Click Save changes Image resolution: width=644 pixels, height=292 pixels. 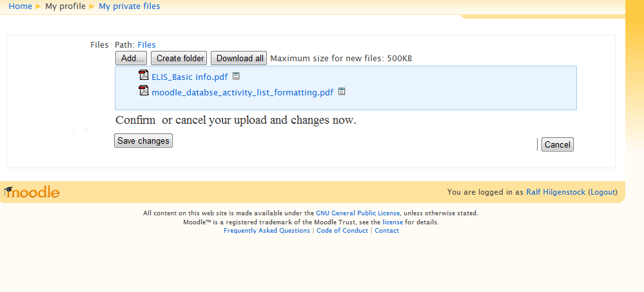tap(143, 141)
